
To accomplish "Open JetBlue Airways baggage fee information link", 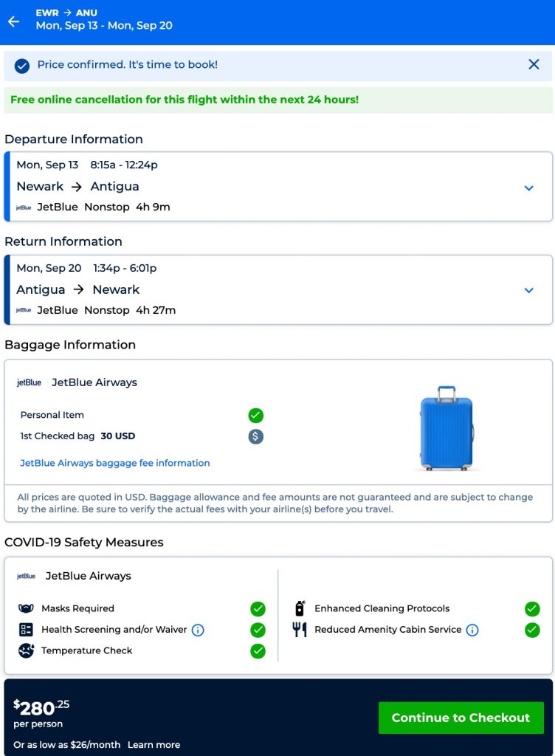I will (x=115, y=463).
